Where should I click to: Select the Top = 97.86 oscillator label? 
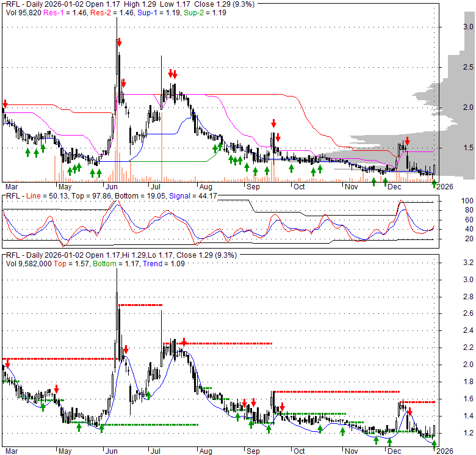tap(91, 196)
